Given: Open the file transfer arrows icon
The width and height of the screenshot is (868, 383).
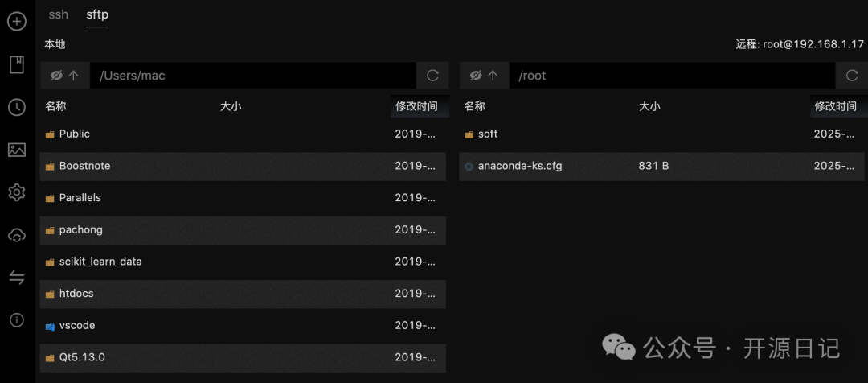Looking at the screenshot, I should pos(17,278).
